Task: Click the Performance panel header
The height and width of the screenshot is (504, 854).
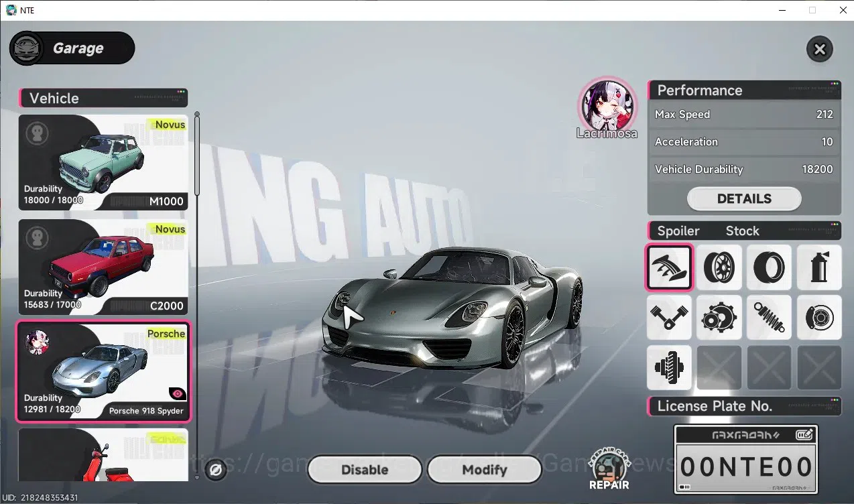Action: [x=744, y=90]
